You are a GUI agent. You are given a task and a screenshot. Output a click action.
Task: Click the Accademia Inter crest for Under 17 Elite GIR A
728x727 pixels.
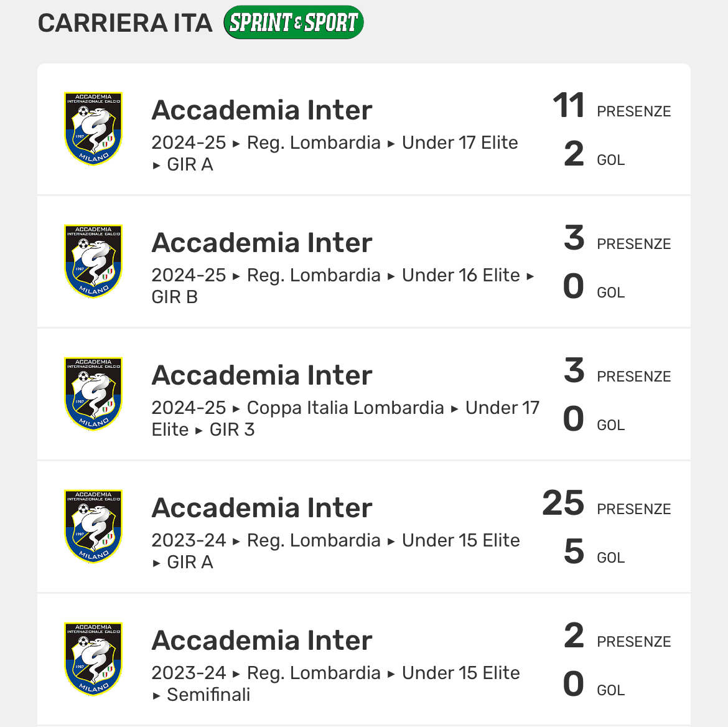(94, 129)
